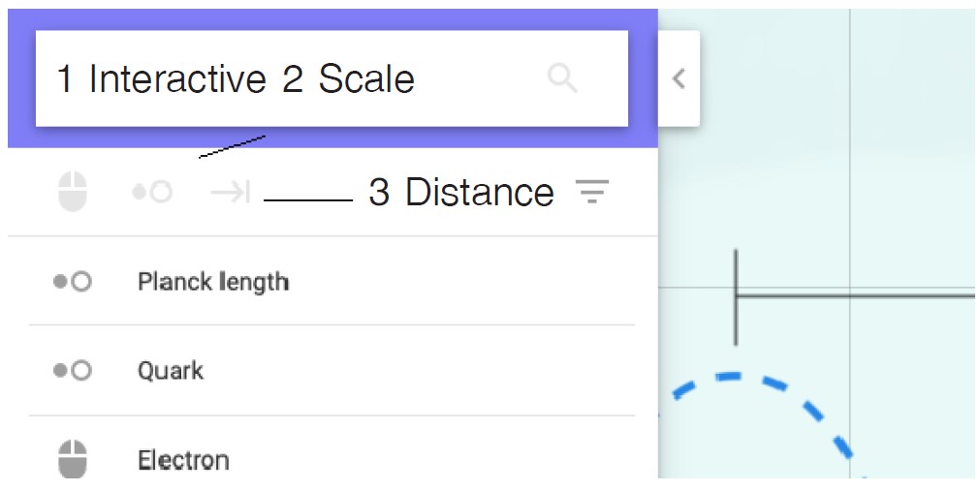980x491 pixels.
Task: Click the "3 Distance" annotation label
Action: point(460,193)
